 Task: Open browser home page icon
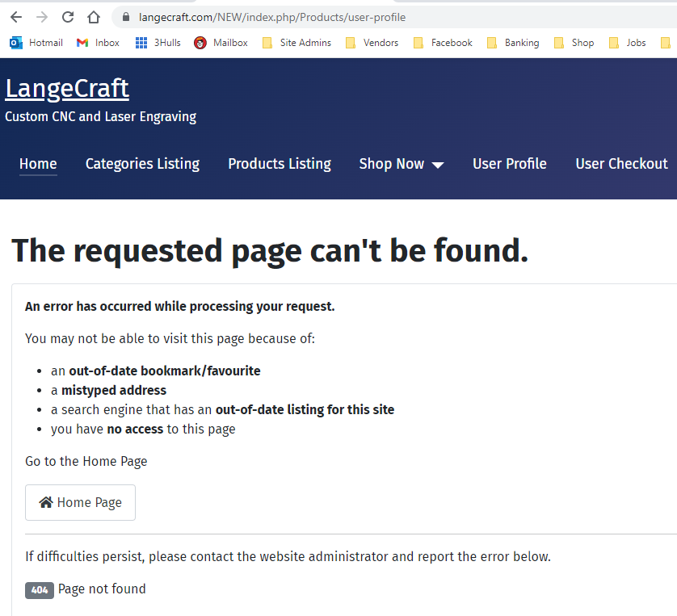(94, 17)
